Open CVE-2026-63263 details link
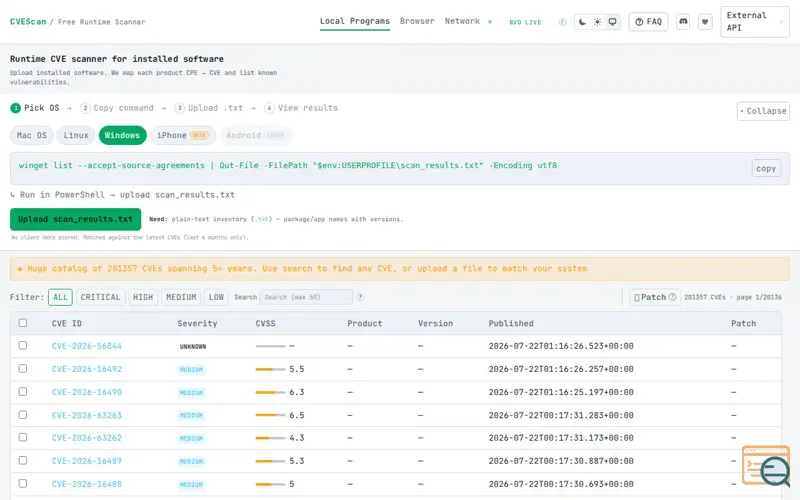The image size is (800, 500). 87,415
